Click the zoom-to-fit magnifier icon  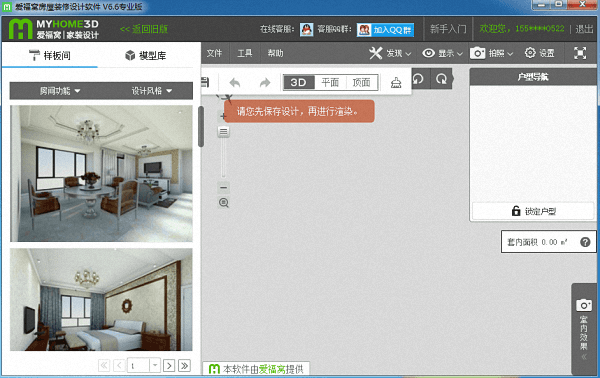[224, 203]
